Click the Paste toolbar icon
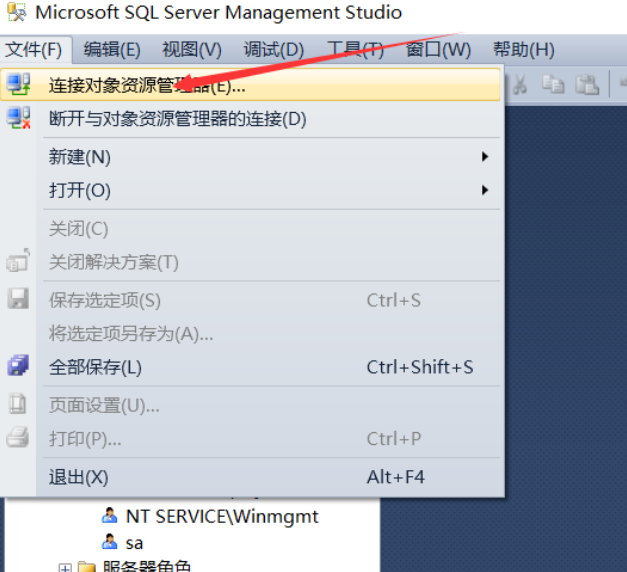This screenshot has height=572, width=627. point(587,84)
